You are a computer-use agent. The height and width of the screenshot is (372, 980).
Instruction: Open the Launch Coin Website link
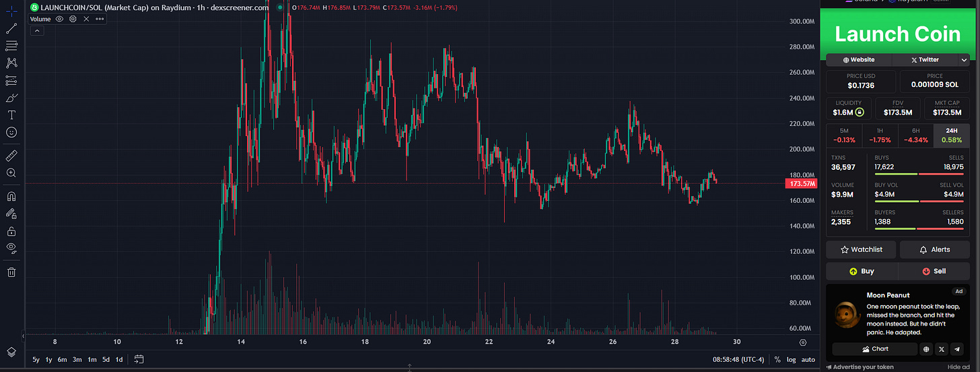click(x=858, y=59)
